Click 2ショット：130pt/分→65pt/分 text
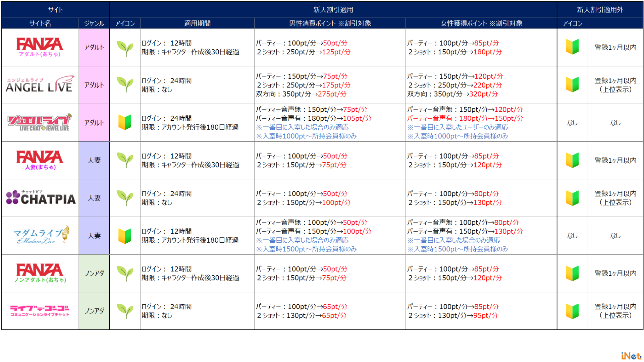This screenshot has width=644, height=362. (302, 315)
